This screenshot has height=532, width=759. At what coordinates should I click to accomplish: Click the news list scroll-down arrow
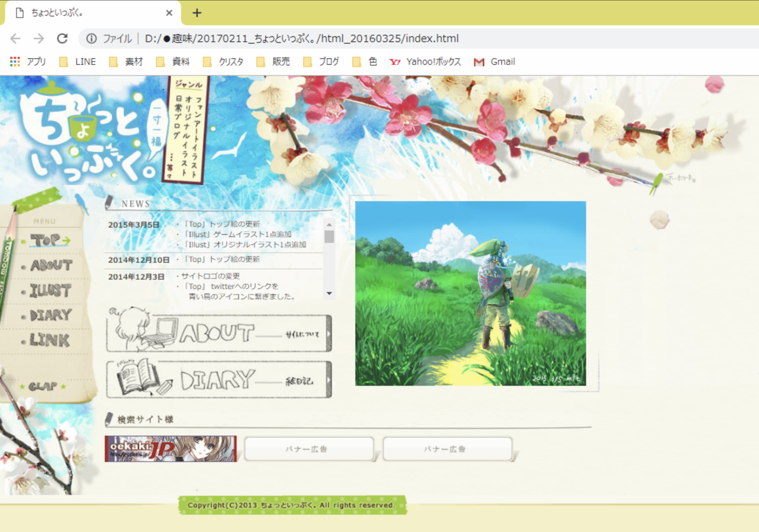click(x=329, y=293)
